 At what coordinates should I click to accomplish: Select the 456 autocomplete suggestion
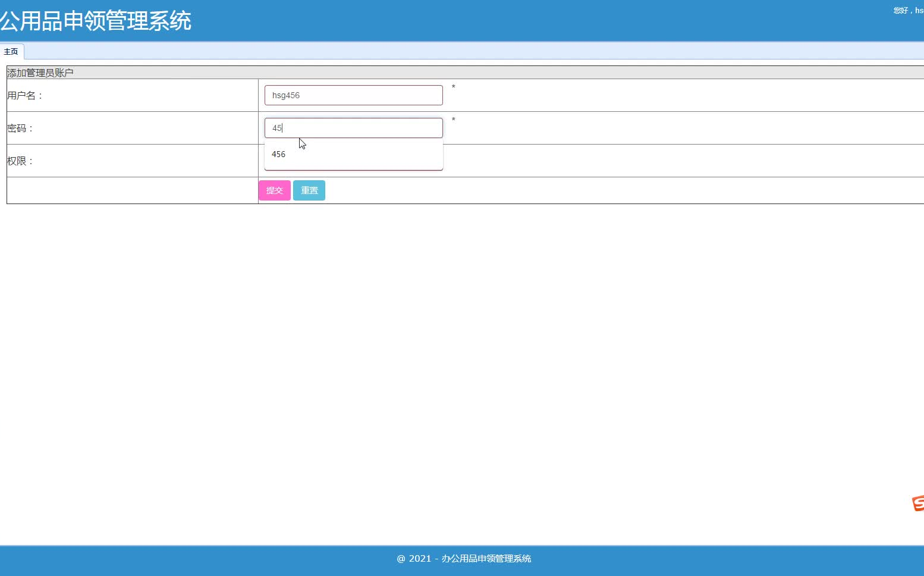point(354,154)
